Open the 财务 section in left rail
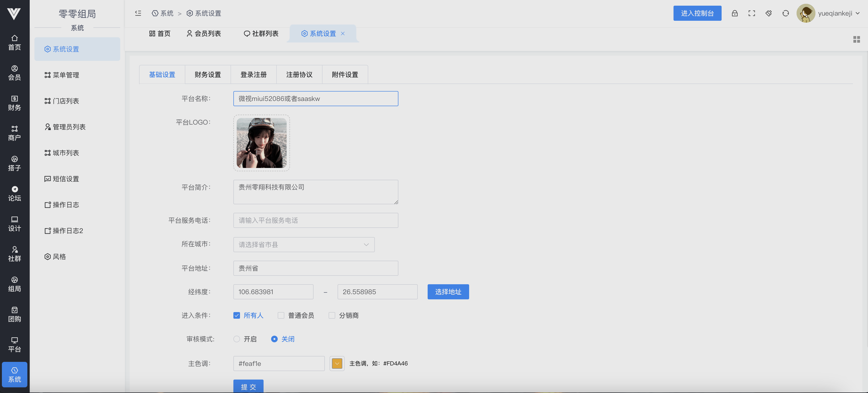Screen dimensions: 868x393 click(14, 103)
